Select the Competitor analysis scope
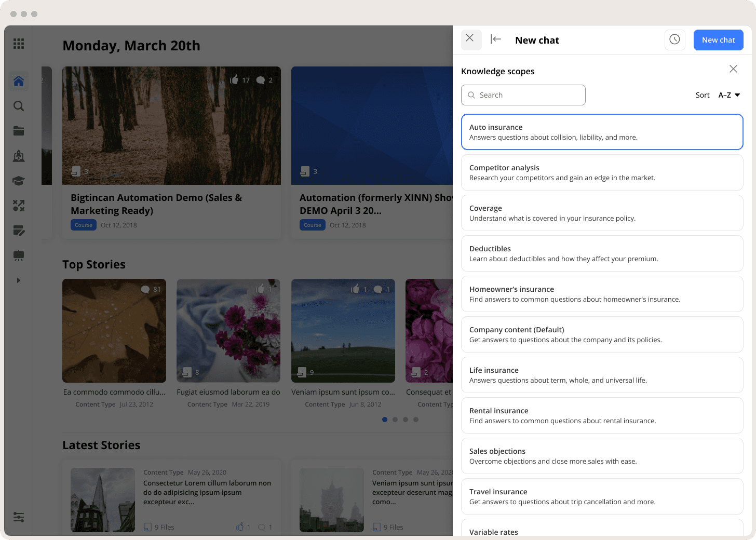This screenshot has width=756, height=540. (602, 172)
